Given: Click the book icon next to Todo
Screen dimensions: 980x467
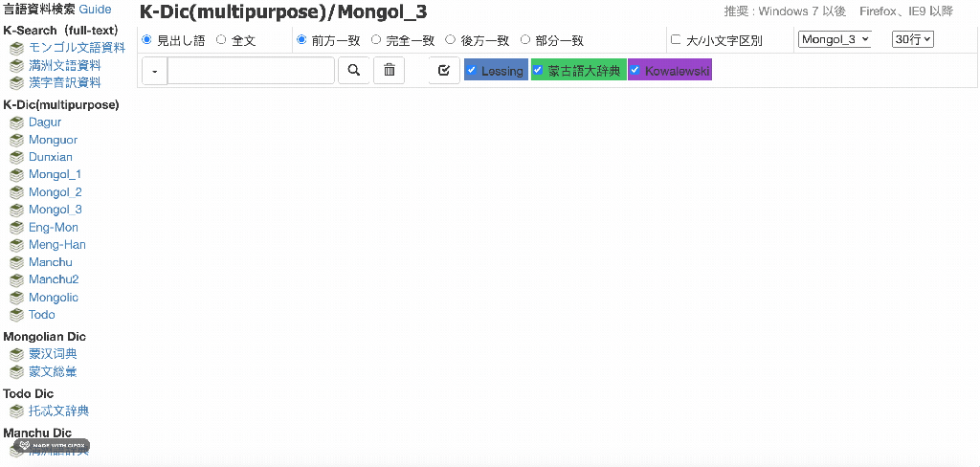Looking at the screenshot, I should coord(16,315).
